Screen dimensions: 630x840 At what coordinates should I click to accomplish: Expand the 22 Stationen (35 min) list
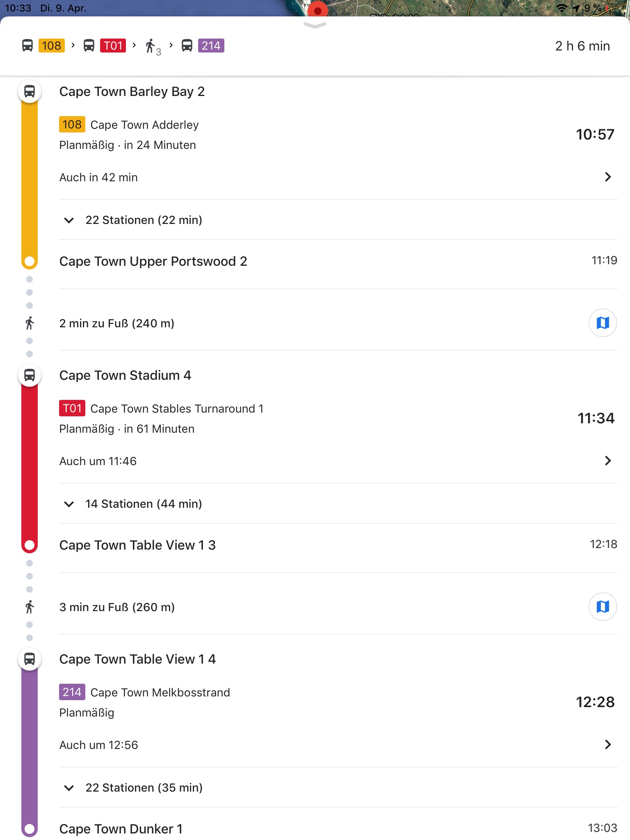click(x=69, y=788)
